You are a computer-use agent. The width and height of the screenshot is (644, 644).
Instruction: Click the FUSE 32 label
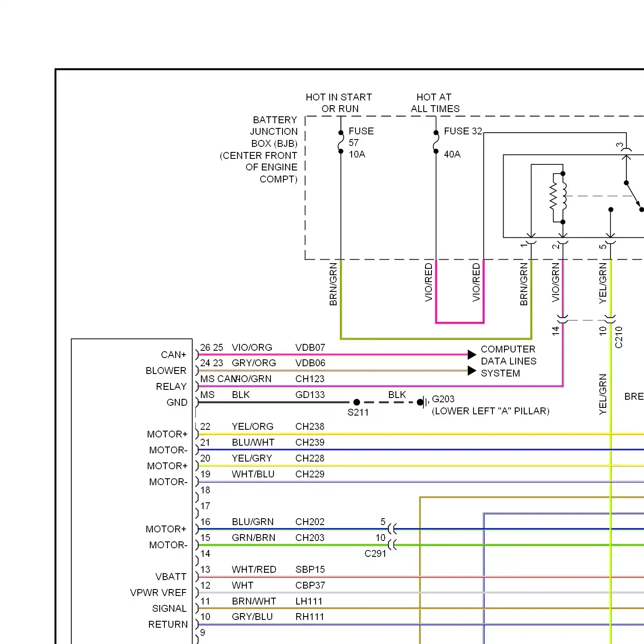[x=463, y=131]
